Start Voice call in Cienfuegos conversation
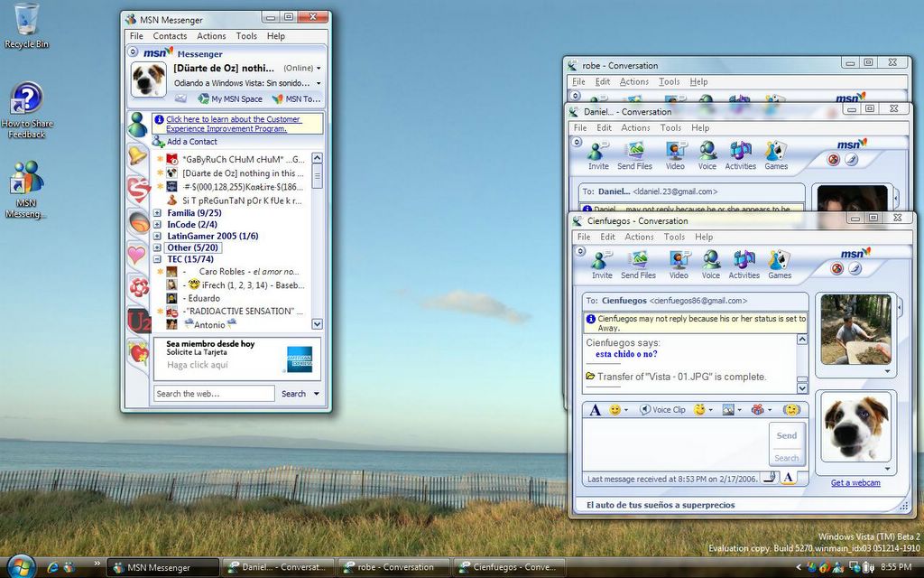Screen dimensions: 924x578 click(711, 265)
